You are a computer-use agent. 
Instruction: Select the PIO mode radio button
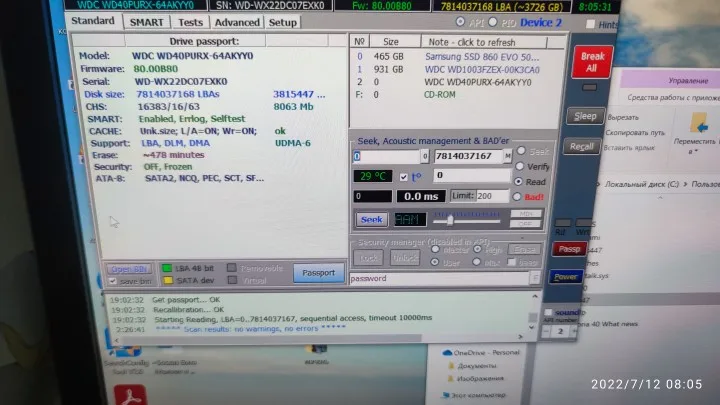coord(493,22)
